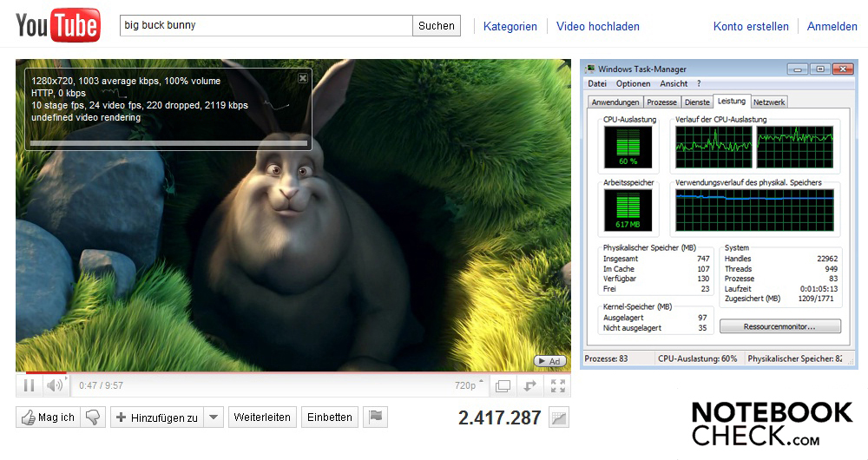Close the video stats overlay
The image size is (868, 460).
pos(303,78)
